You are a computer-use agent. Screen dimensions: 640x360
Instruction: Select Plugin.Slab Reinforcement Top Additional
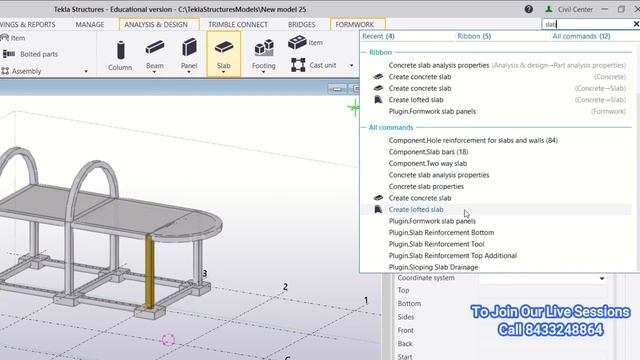[x=497, y=256]
